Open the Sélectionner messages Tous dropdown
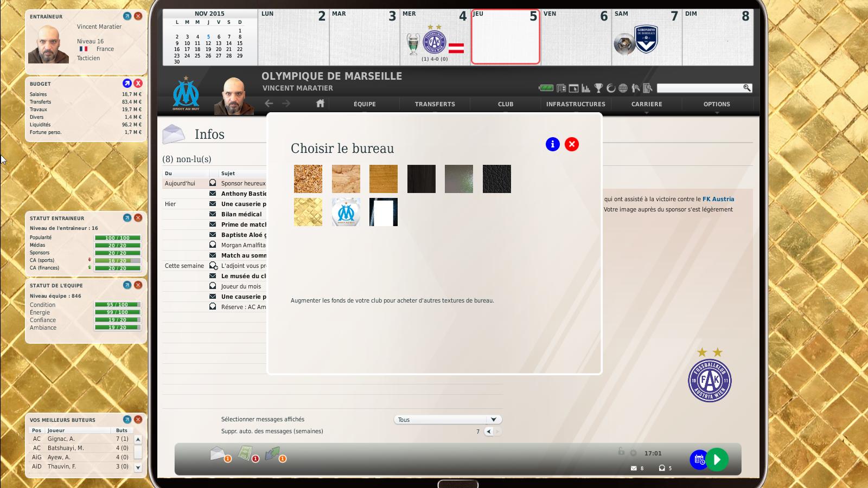 (x=448, y=420)
